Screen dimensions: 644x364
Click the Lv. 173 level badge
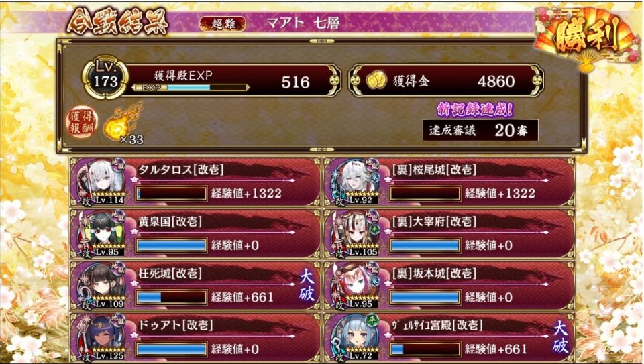pos(105,76)
